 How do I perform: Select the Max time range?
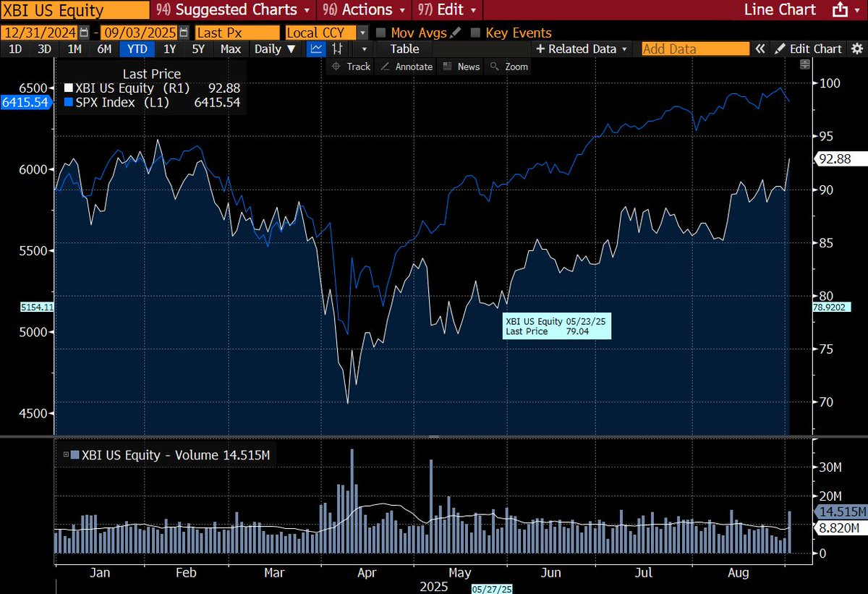[x=231, y=49]
